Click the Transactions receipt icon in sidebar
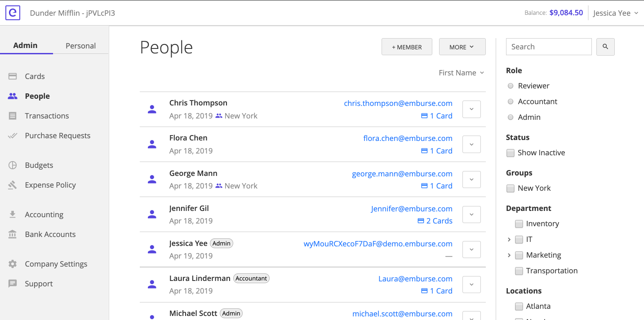Screen dimensions: 644x320 tap(13, 116)
